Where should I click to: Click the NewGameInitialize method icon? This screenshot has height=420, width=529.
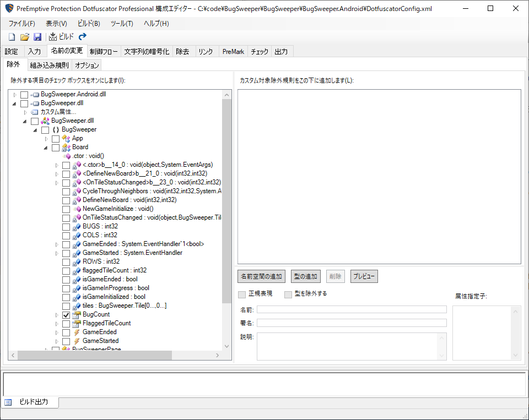tap(77, 209)
